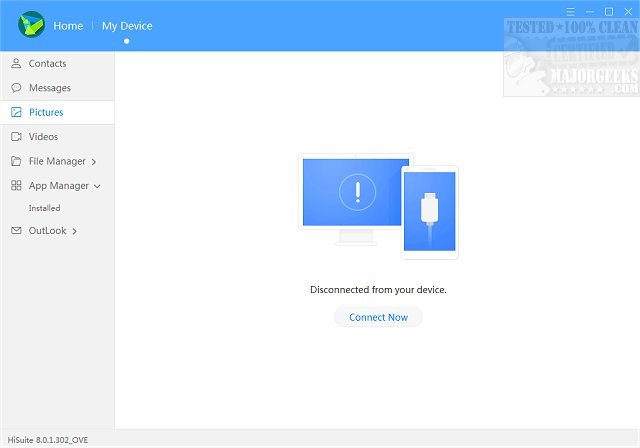Click 'Disconnected from your device.' message
Image resolution: width=640 pixels, height=448 pixels.
pyautogui.click(x=378, y=290)
